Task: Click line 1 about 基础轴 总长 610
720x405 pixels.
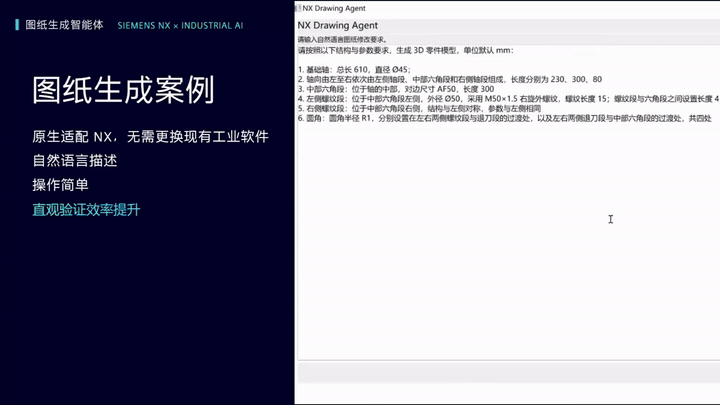Action: (x=354, y=70)
